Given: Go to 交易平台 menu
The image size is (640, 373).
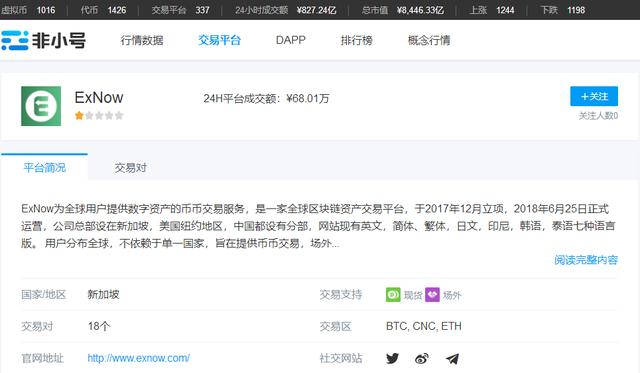Looking at the screenshot, I should click(x=219, y=40).
